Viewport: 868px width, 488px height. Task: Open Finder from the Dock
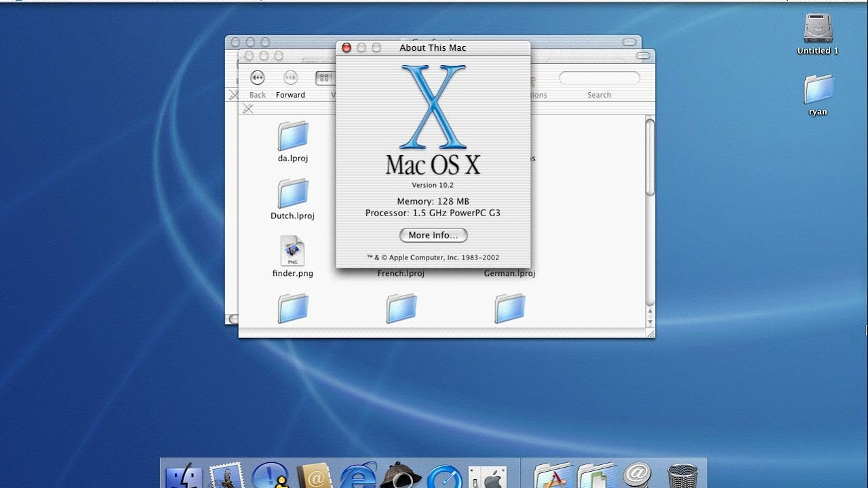[x=183, y=476]
